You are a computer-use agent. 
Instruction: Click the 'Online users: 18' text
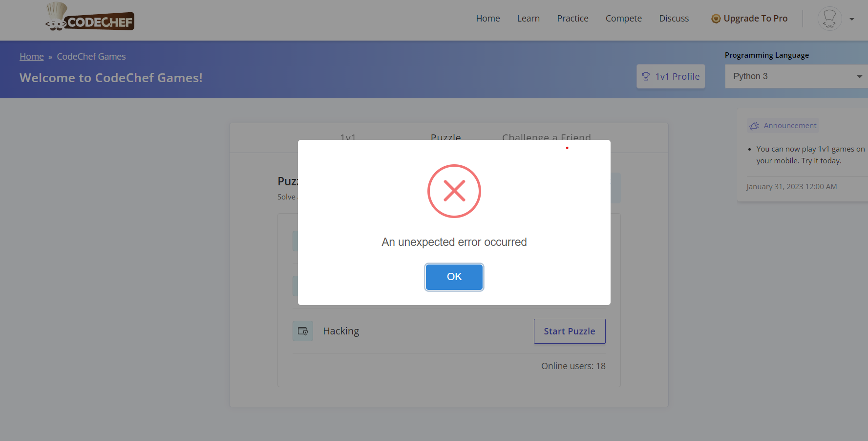point(573,366)
